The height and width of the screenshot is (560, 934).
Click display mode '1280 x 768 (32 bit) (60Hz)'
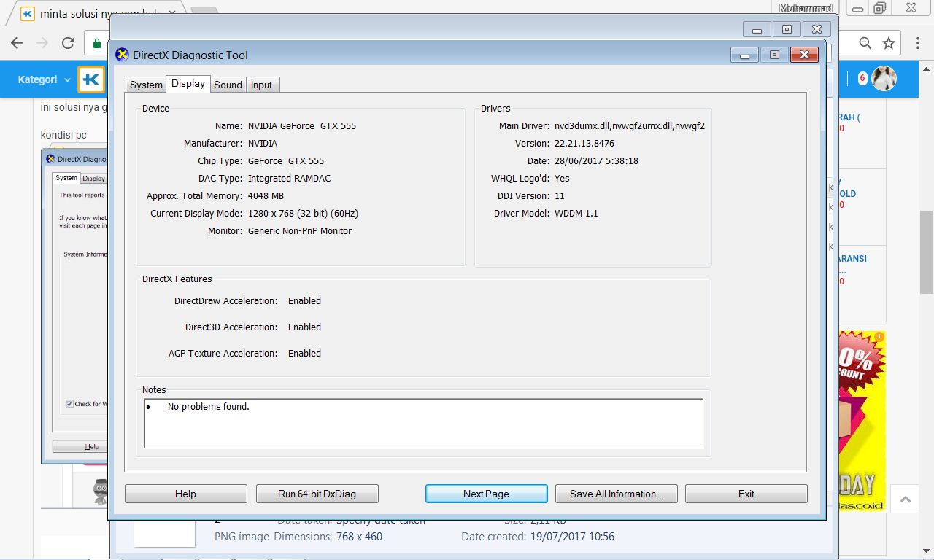click(x=304, y=213)
